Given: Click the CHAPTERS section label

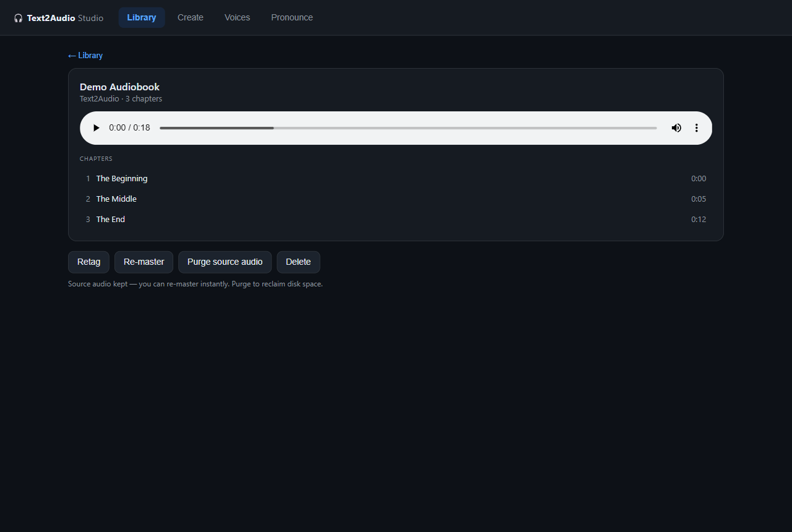Looking at the screenshot, I should [x=96, y=159].
